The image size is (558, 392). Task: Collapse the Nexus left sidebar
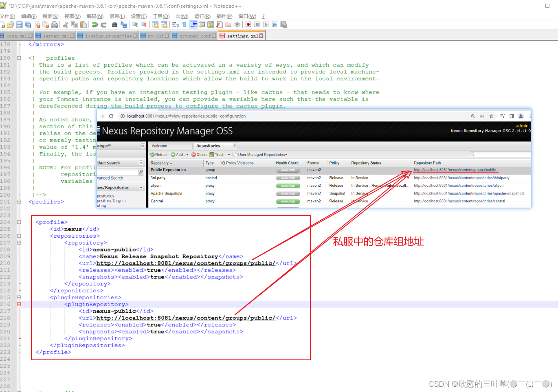(143, 146)
